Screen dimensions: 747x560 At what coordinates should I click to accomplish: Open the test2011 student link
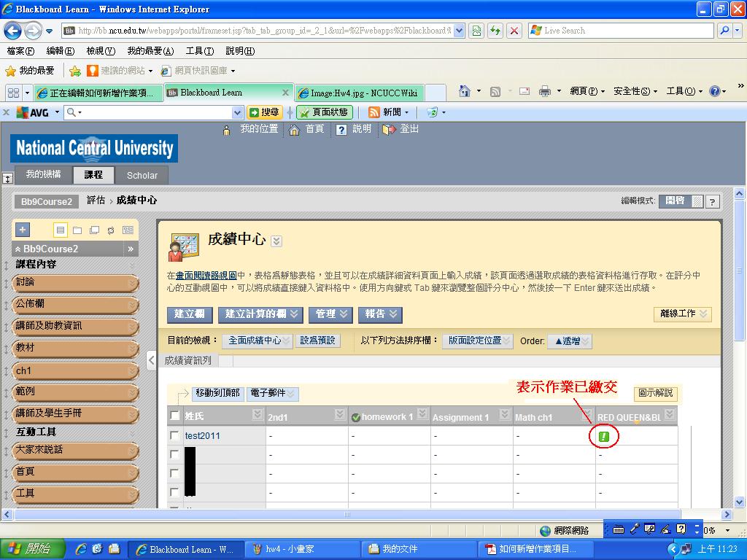[x=202, y=436]
